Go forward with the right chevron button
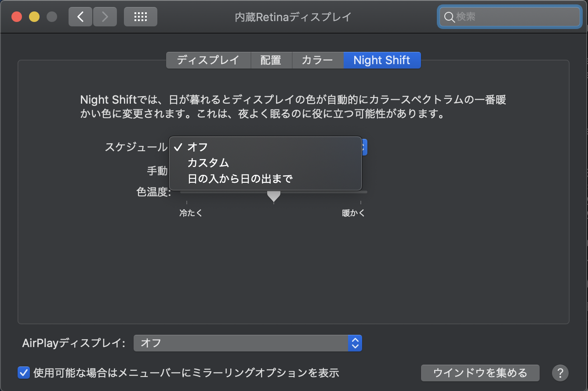588x391 pixels. (105, 17)
